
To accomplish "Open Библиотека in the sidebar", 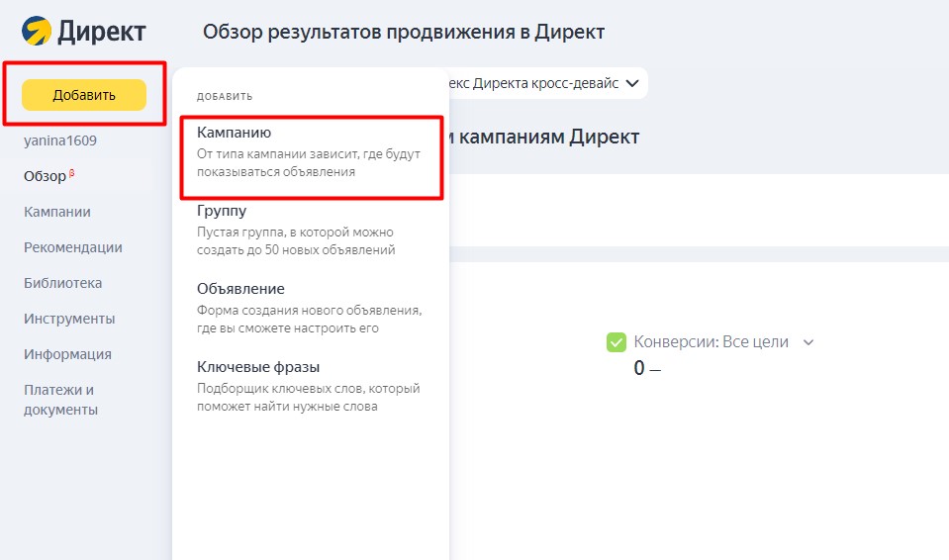I will click(x=62, y=283).
